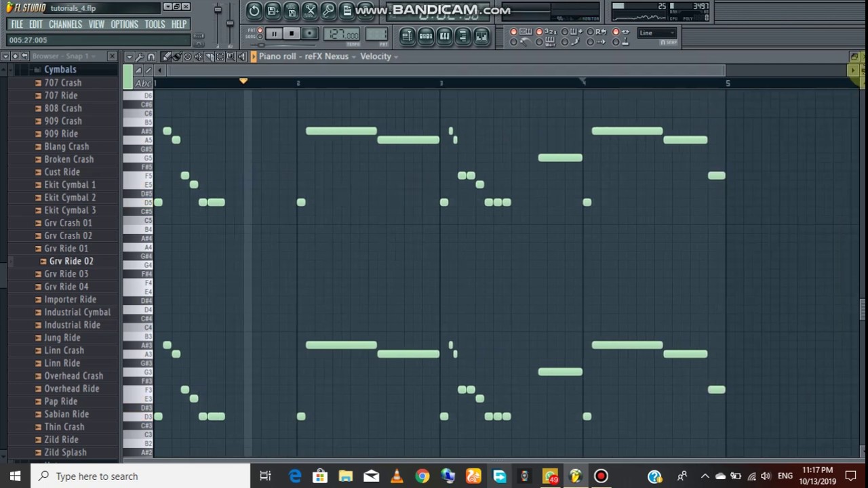Open the browser window toolbar icon
The height and width of the screenshot is (488, 868).
pos(462,36)
